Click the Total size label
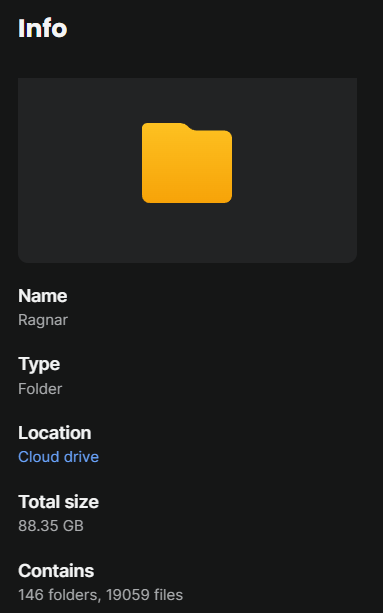This screenshot has width=383, height=613. tap(58, 502)
